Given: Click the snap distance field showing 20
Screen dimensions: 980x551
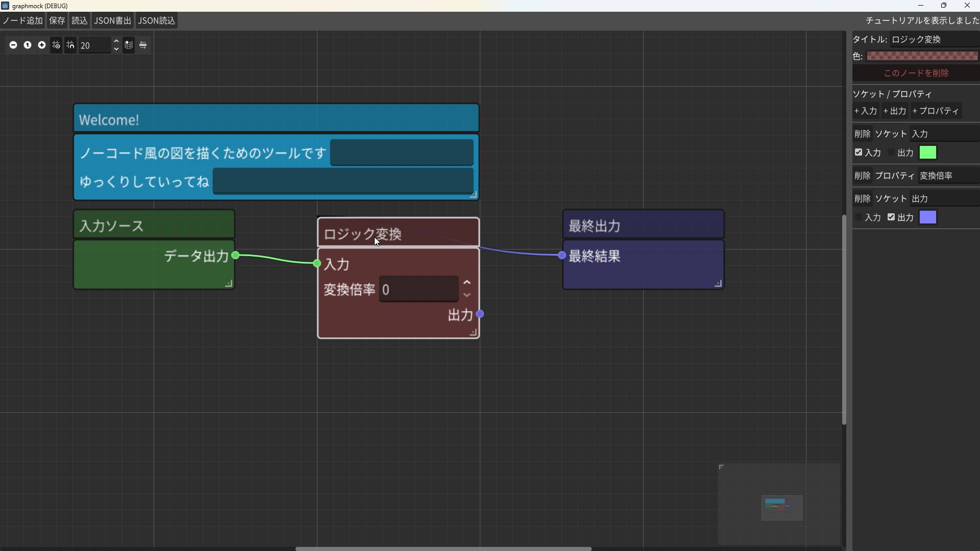Looking at the screenshot, I should [x=95, y=45].
